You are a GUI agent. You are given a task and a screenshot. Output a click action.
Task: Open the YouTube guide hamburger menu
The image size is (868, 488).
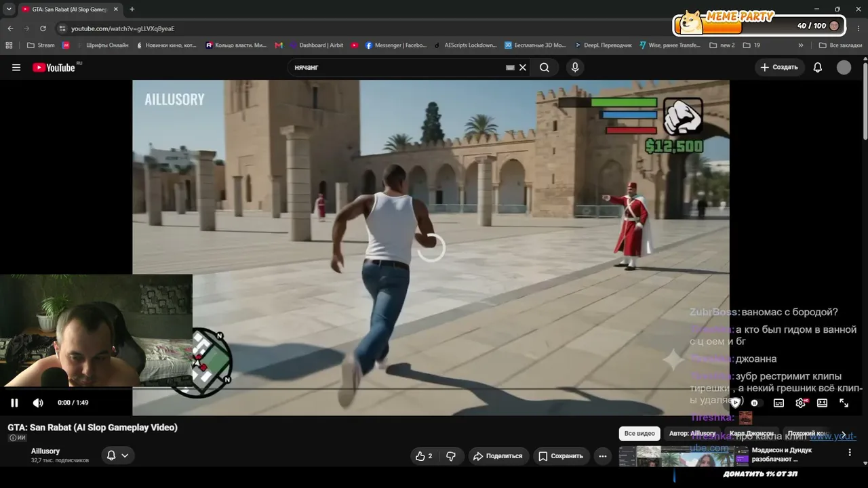[16, 67]
